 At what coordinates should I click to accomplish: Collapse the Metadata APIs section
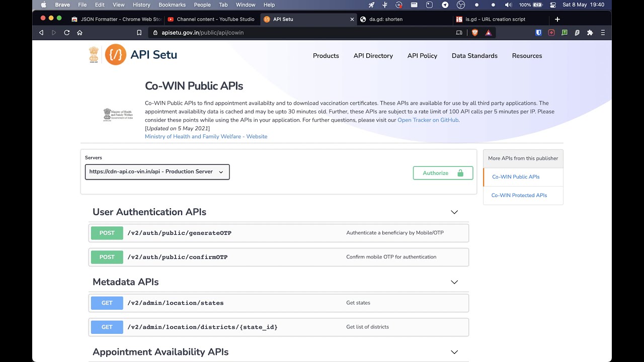pos(454,282)
